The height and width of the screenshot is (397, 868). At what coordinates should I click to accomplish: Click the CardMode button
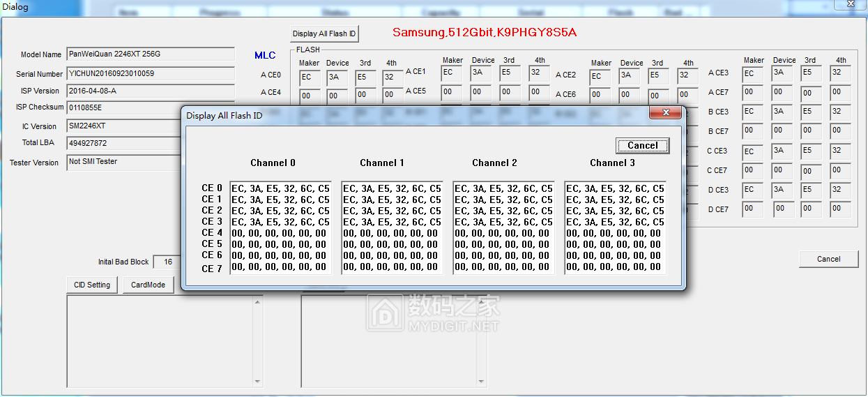pos(148,285)
